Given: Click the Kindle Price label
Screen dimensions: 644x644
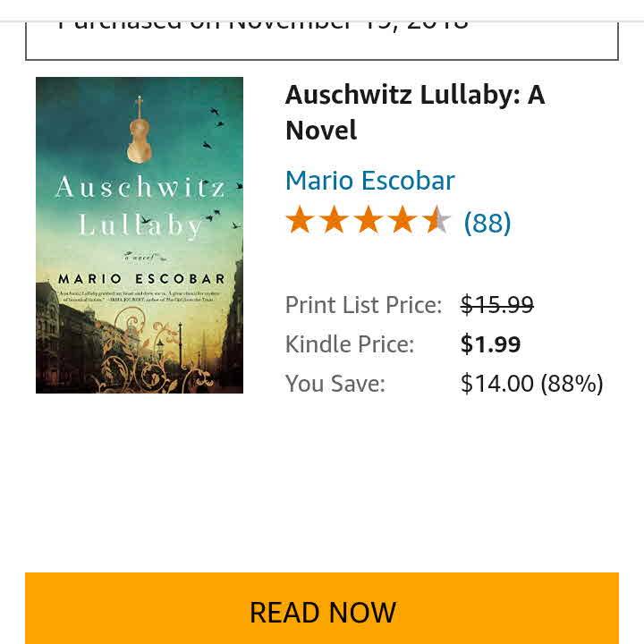Looking at the screenshot, I should (x=349, y=344).
